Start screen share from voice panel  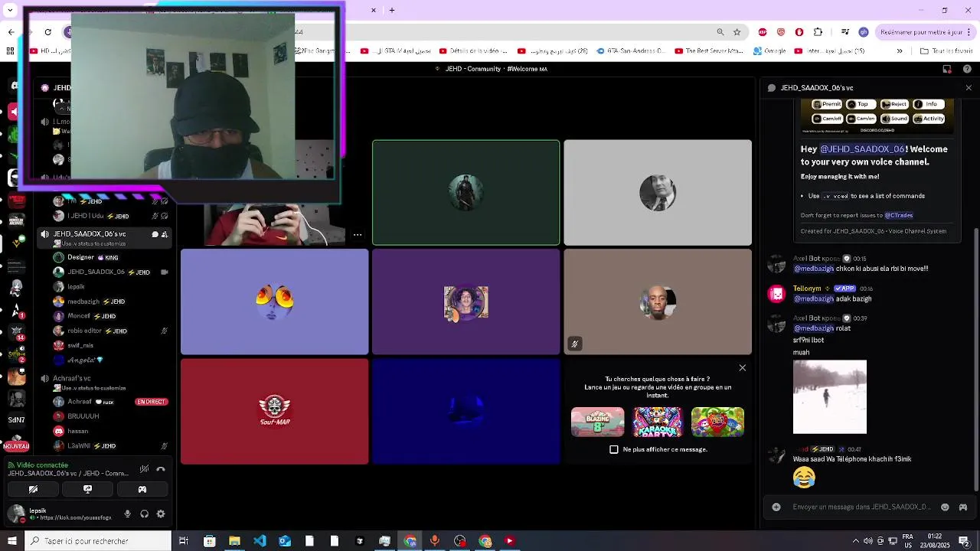click(x=87, y=489)
